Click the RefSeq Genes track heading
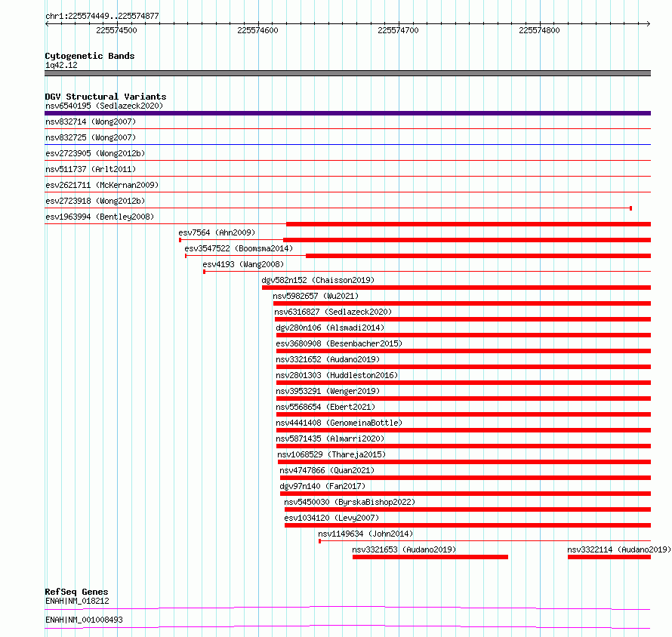Screen dimensions: 672x637 77,592
